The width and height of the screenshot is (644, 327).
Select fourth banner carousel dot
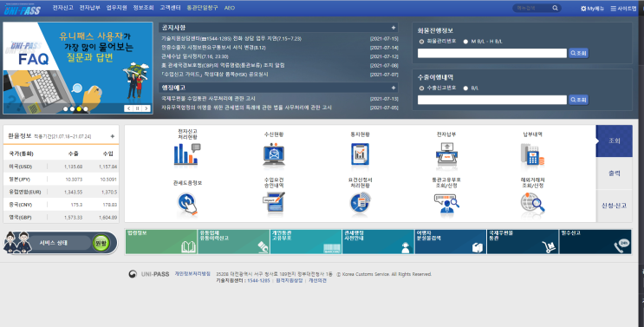click(x=86, y=109)
